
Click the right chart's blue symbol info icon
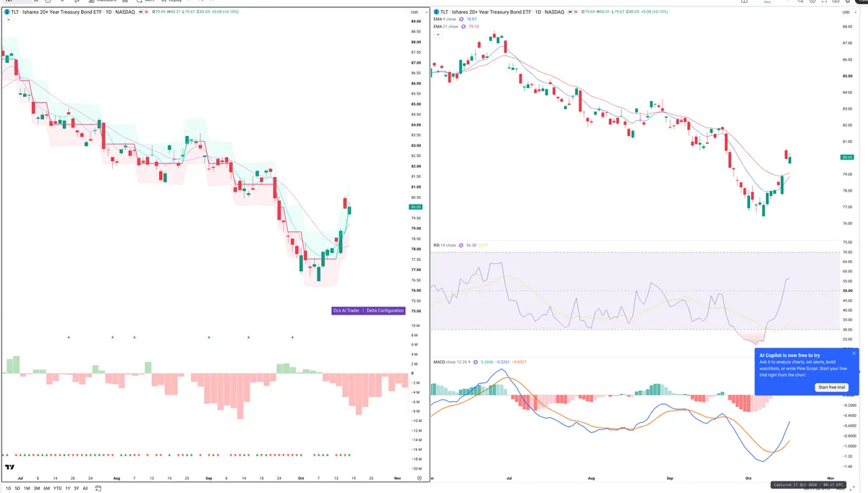(436, 12)
